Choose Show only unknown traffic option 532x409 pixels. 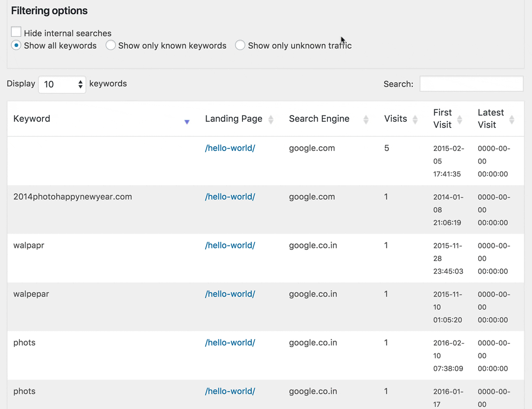pos(240,46)
